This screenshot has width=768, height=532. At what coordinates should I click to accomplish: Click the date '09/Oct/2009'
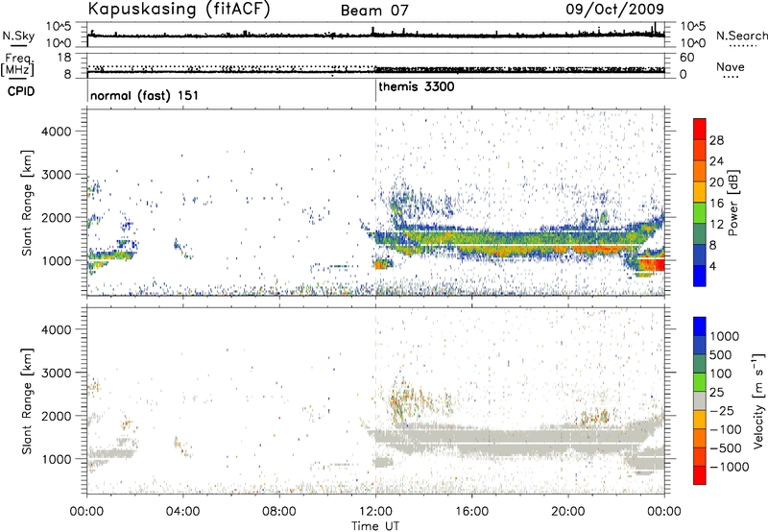614,10
